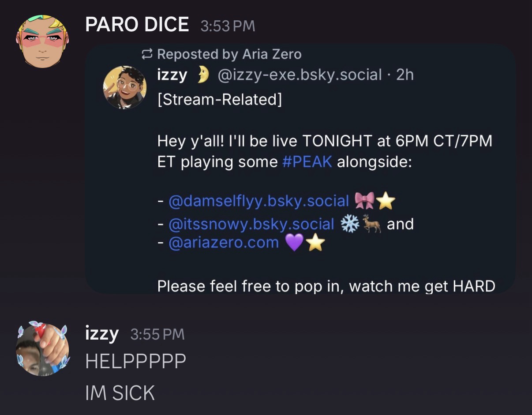Select the HELPPPPP message
The width and height of the screenshot is (532, 415).
coord(135,361)
